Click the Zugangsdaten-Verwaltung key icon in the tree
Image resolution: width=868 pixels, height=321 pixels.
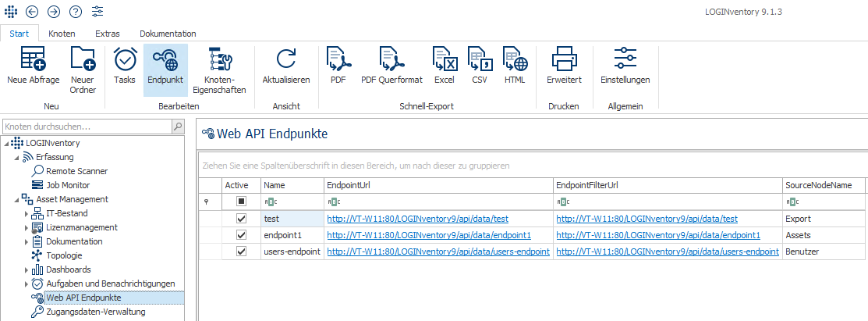[37, 312]
